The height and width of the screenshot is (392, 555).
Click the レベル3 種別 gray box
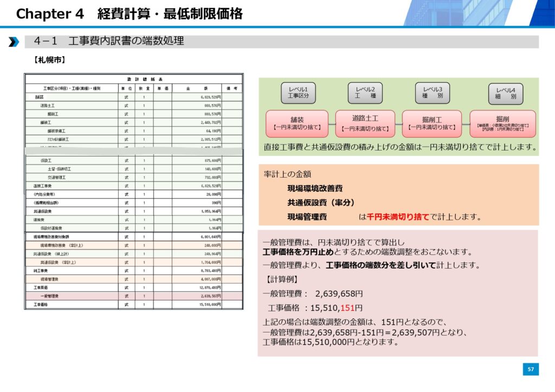(x=432, y=93)
